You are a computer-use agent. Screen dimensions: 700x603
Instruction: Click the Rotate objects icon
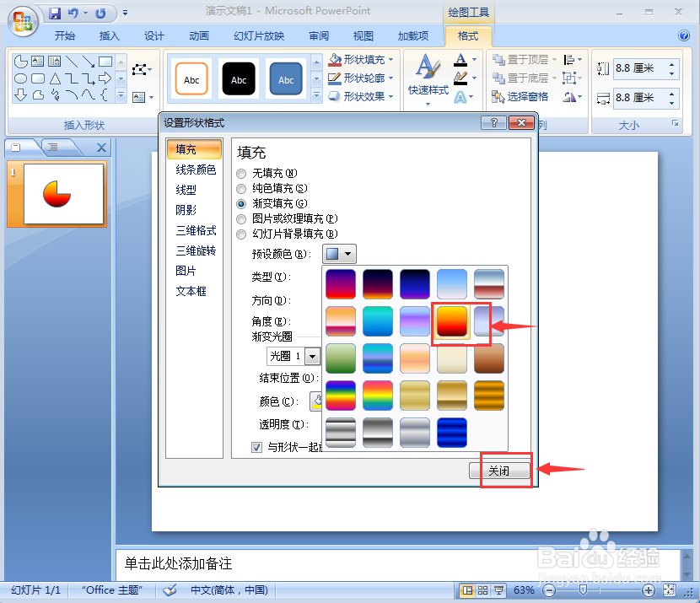569,96
